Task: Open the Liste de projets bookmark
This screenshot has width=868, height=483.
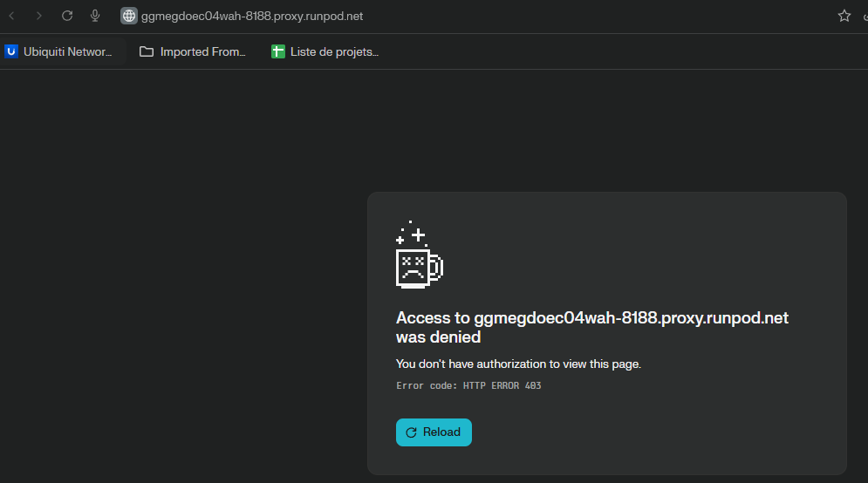Action: click(334, 51)
